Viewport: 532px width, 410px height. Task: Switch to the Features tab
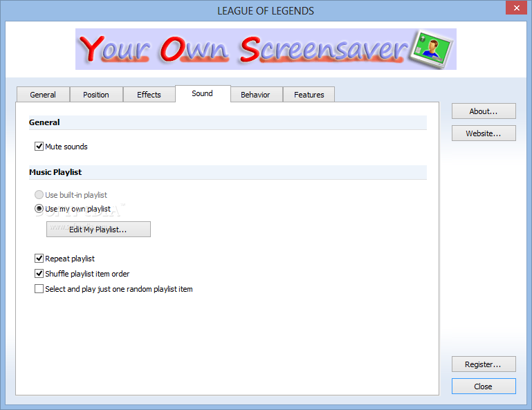point(309,95)
